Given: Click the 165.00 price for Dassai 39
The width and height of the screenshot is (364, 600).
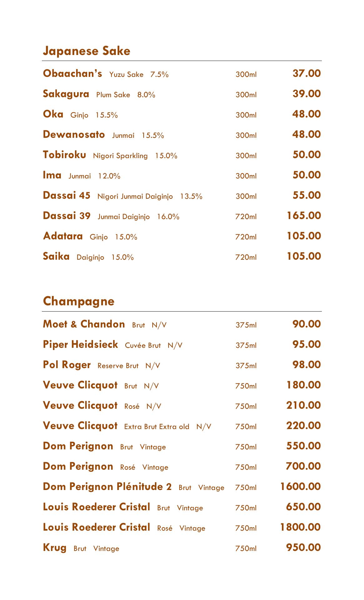Looking at the screenshot, I should pos(304,216).
